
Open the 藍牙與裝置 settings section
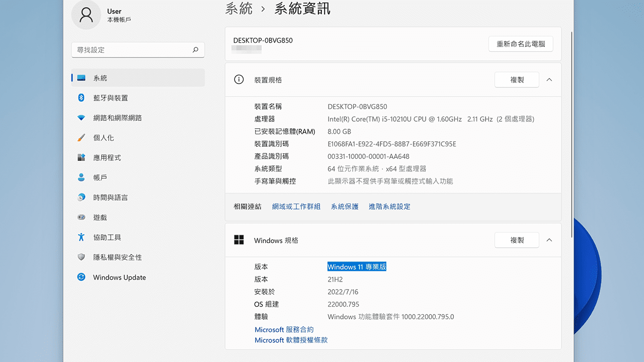pos(112,98)
